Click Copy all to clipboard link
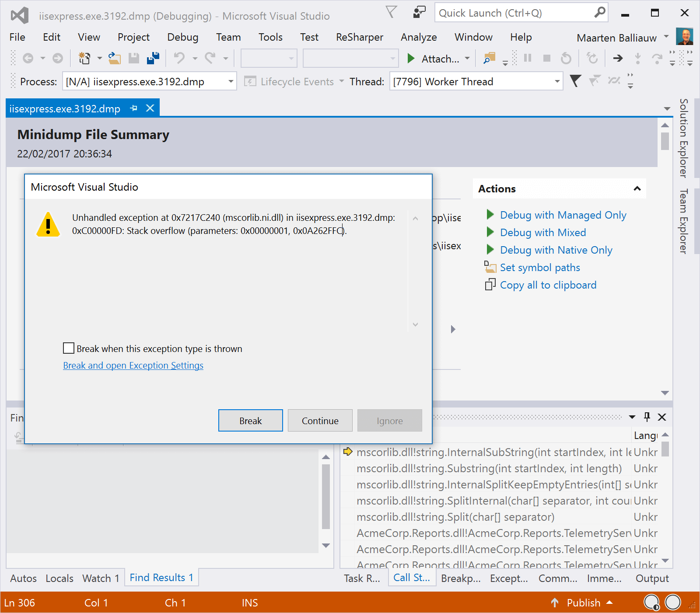Viewport: 700px width, 613px height. coord(548,285)
